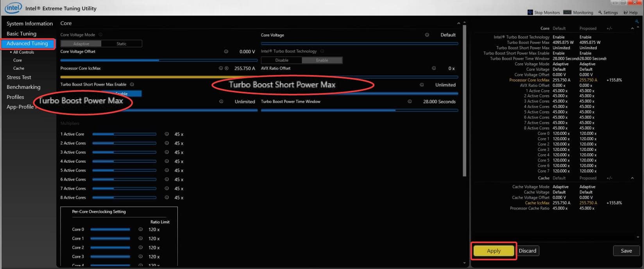Show info for Turbo Boost Power Time Window

[x=410, y=102]
